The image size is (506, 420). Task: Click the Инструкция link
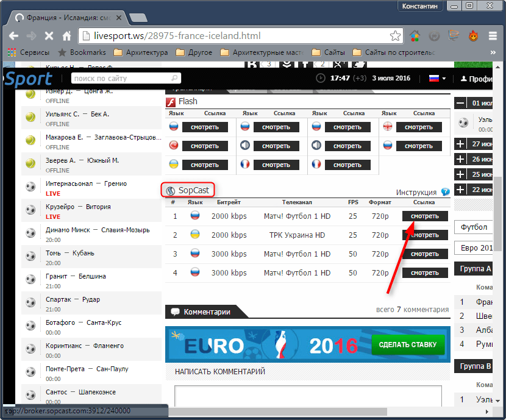pos(416,193)
